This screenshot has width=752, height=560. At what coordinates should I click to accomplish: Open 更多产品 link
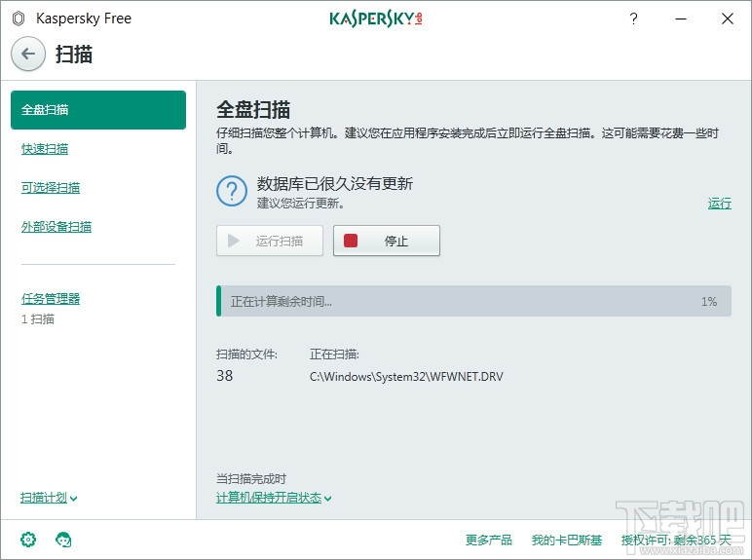pos(489,540)
